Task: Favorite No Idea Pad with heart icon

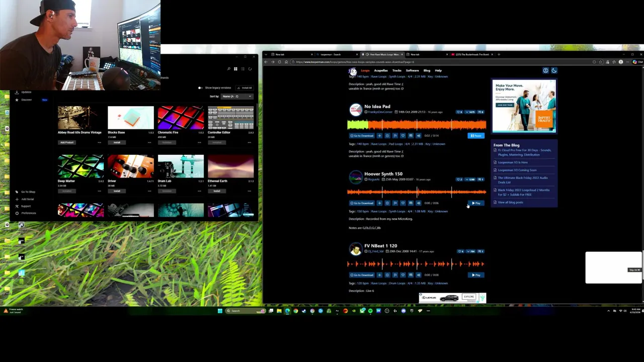Action: pos(403,136)
